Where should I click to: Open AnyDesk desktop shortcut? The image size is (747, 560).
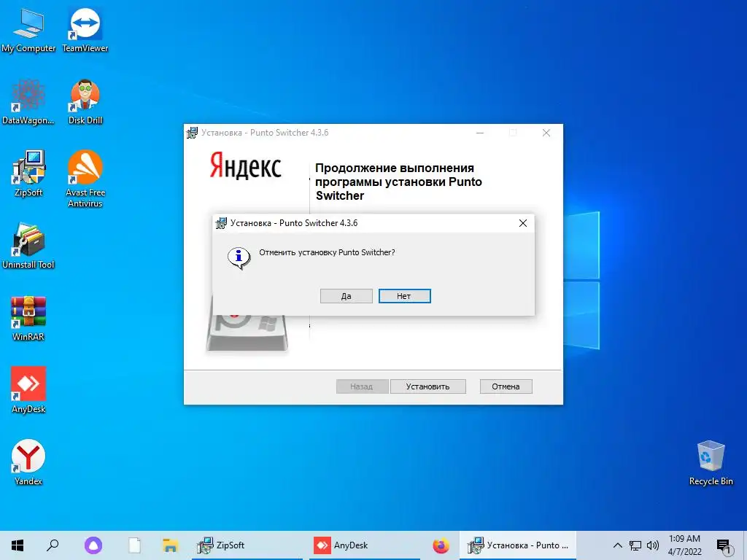pyautogui.click(x=28, y=391)
